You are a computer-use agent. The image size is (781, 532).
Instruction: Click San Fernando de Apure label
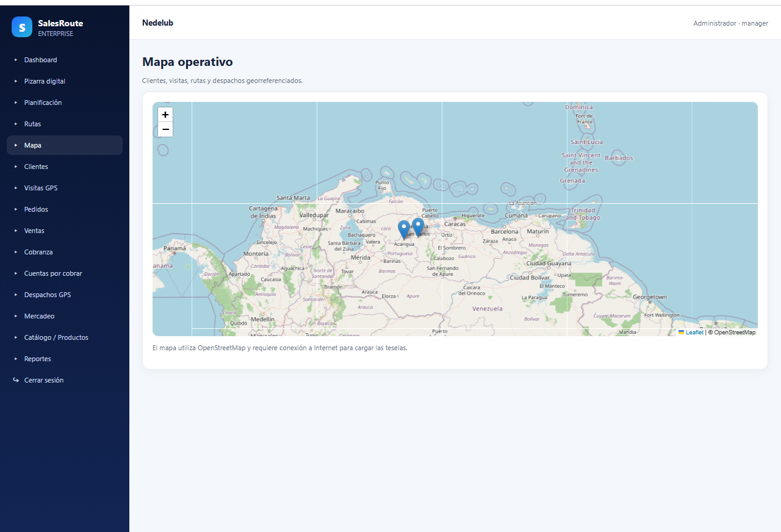442,271
